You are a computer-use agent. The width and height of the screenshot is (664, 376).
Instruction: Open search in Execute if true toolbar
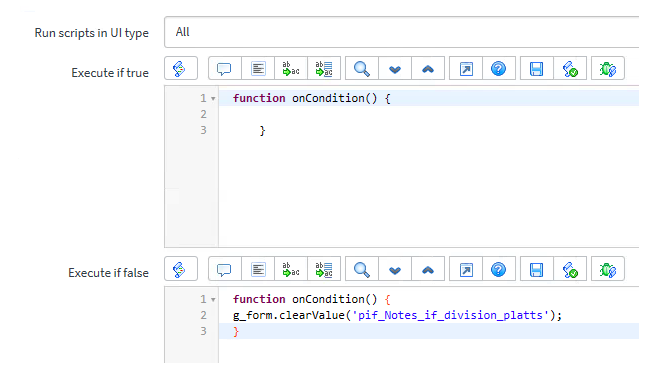coord(362,68)
